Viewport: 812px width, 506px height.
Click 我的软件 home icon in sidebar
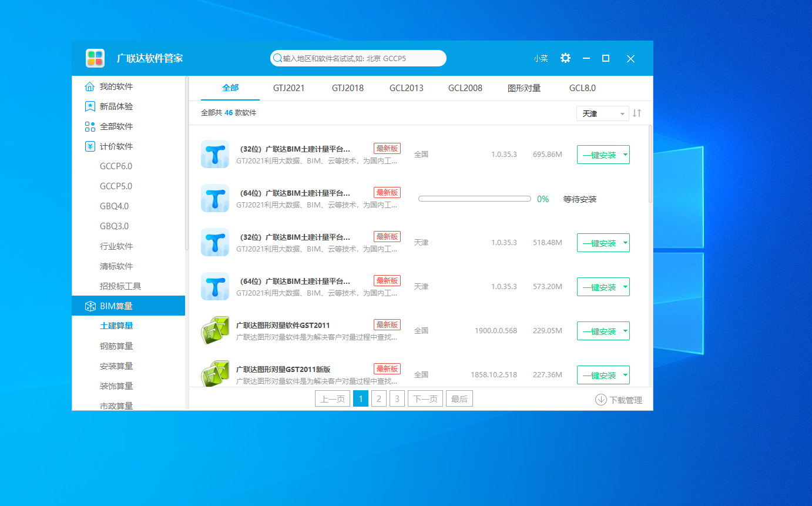pyautogui.click(x=89, y=86)
